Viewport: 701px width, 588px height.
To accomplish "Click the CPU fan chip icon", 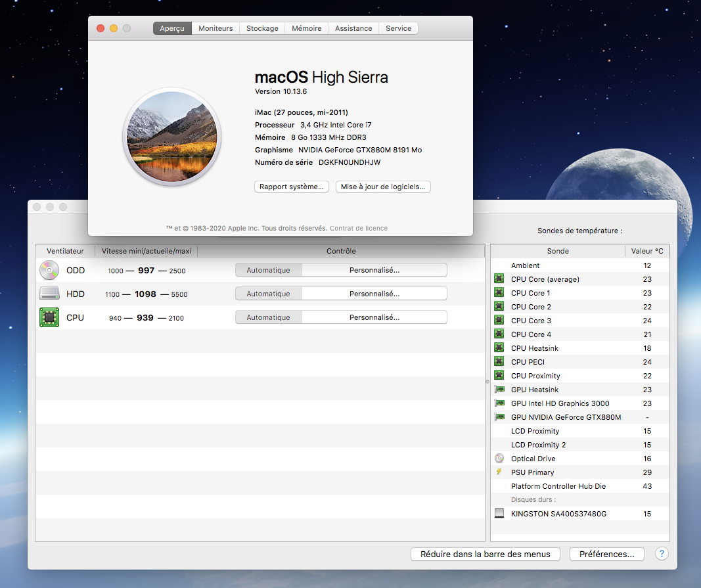I will click(x=49, y=317).
